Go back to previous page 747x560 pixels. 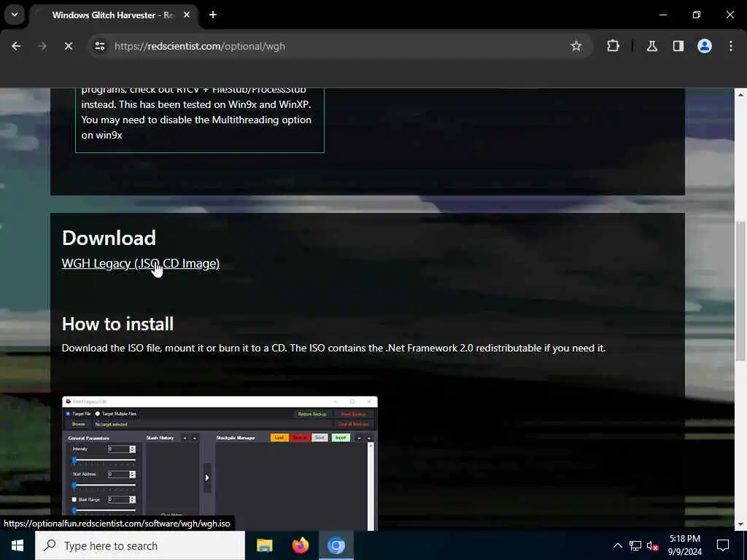(x=16, y=46)
